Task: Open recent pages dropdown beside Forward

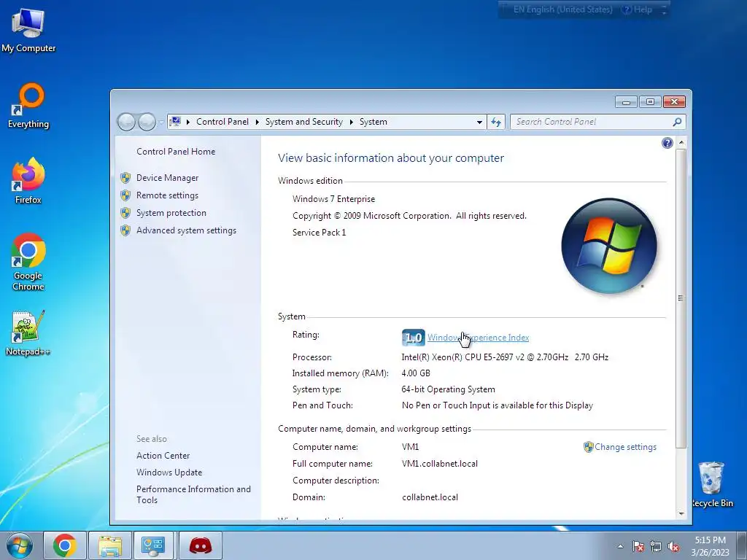Action: (x=161, y=122)
